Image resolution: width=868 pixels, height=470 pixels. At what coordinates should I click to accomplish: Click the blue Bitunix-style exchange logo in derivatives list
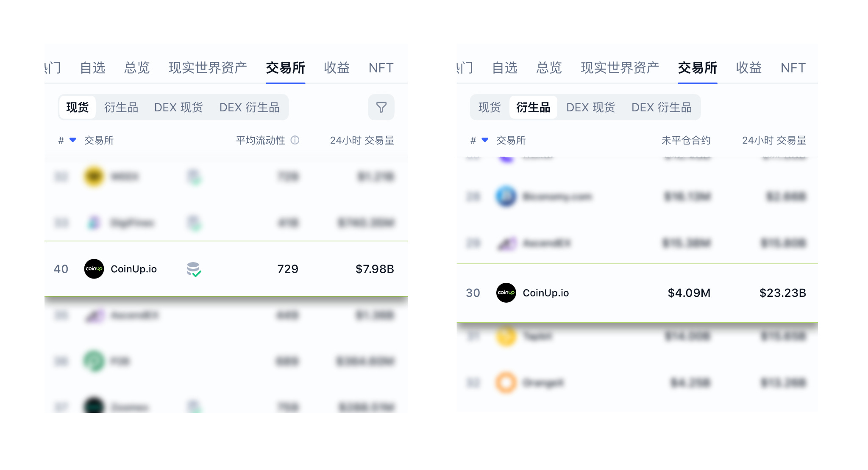point(505,196)
